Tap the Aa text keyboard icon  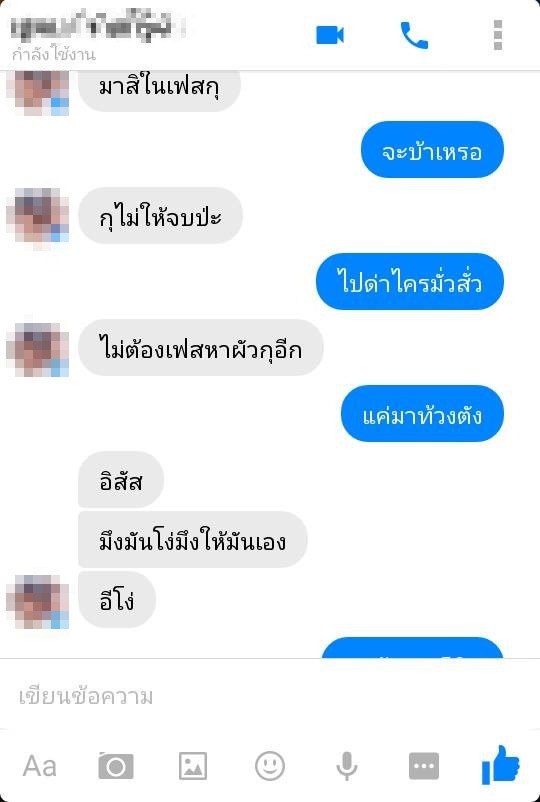[x=39, y=766]
